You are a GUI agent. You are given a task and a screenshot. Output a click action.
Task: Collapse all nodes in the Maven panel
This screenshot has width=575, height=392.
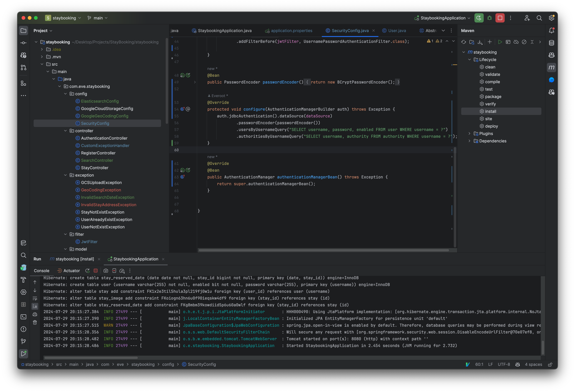tap(532, 42)
